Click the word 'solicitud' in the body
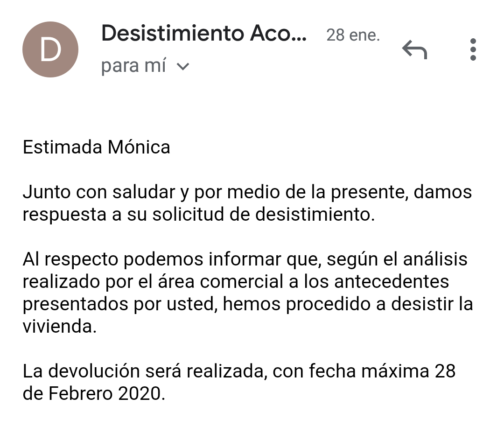Image resolution: width=504 pixels, height=433 pixels. point(188,214)
